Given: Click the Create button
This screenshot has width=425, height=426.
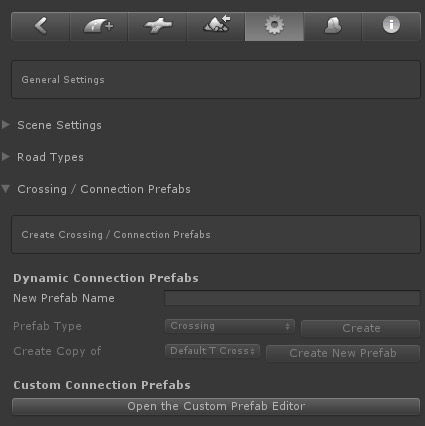Looking at the screenshot, I should pyautogui.click(x=361, y=328).
